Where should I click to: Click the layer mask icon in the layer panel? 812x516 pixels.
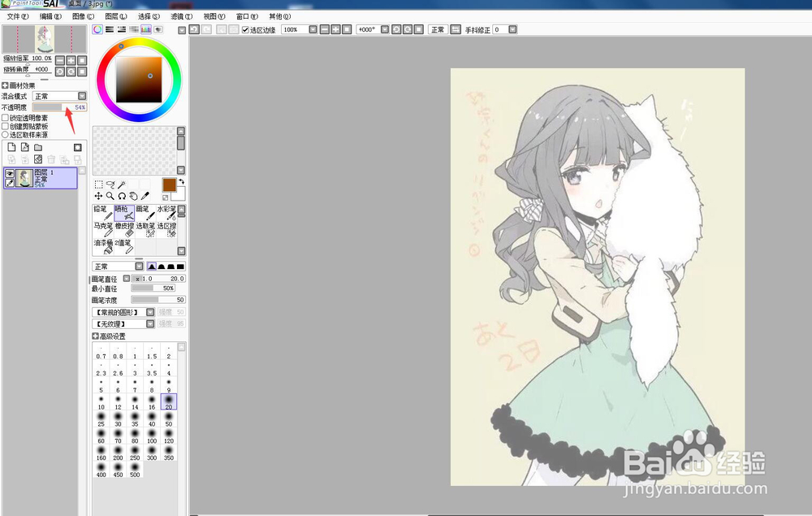tap(78, 148)
